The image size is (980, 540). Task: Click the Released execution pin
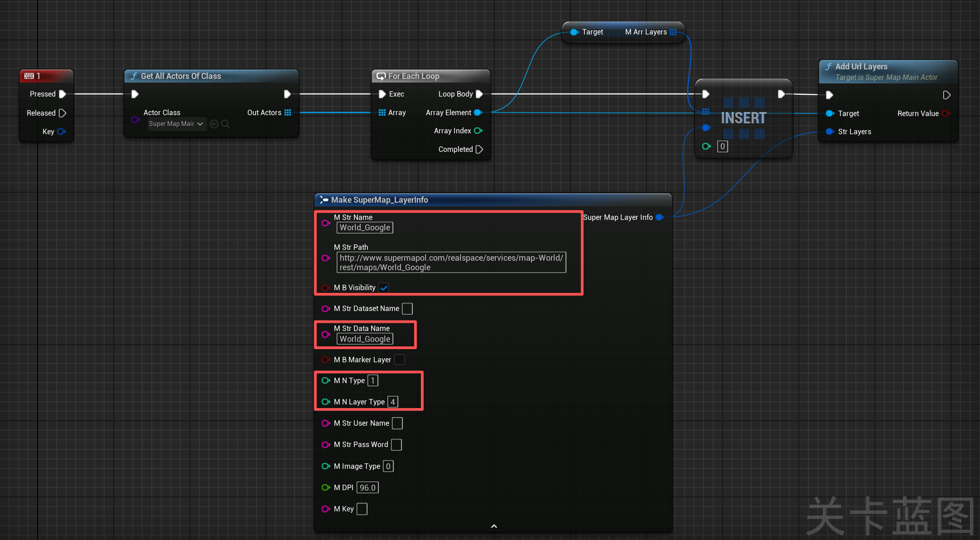63,113
